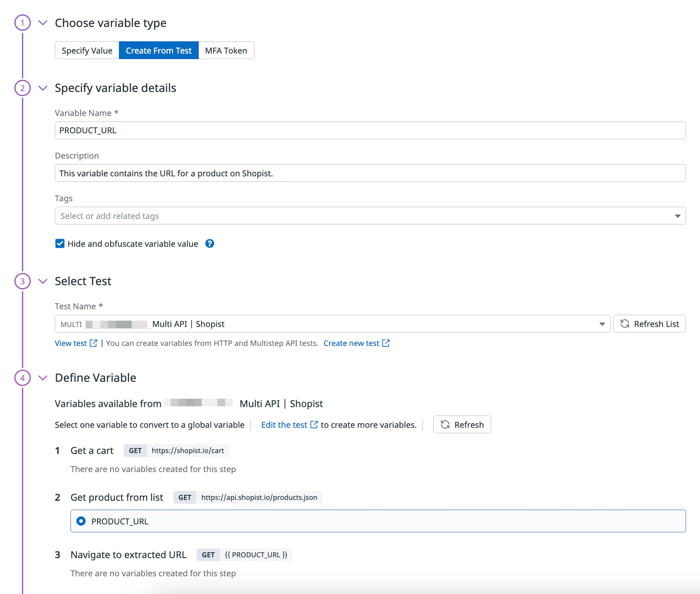Click the step 1 numbered circle
The width and height of the screenshot is (700, 594).
click(22, 23)
